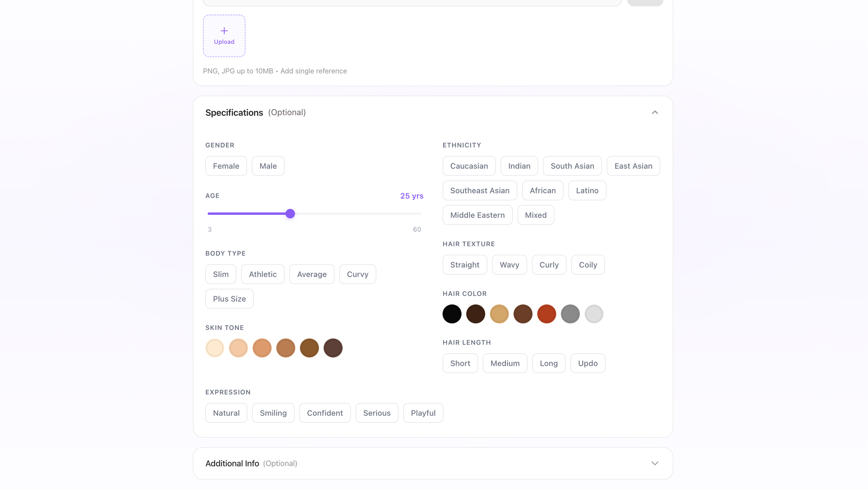Select the gray hair color swatch

pos(570,314)
